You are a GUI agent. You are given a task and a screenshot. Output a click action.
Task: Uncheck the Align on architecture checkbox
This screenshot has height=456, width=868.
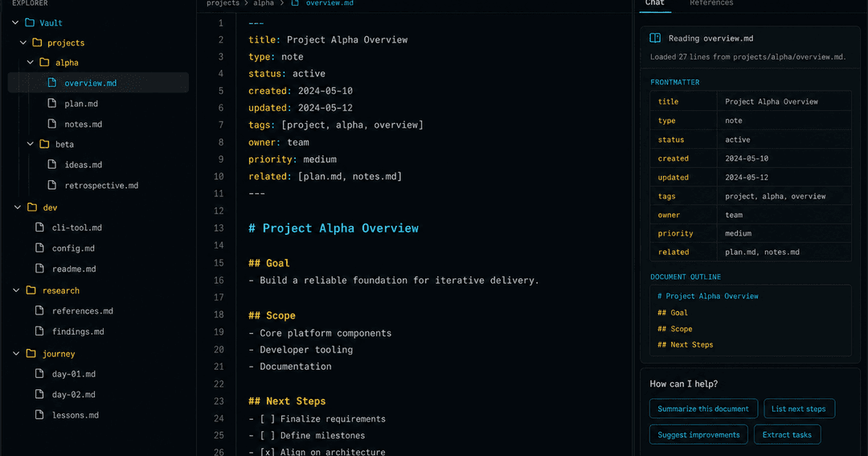pyautogui.click(x=268, y=451)
